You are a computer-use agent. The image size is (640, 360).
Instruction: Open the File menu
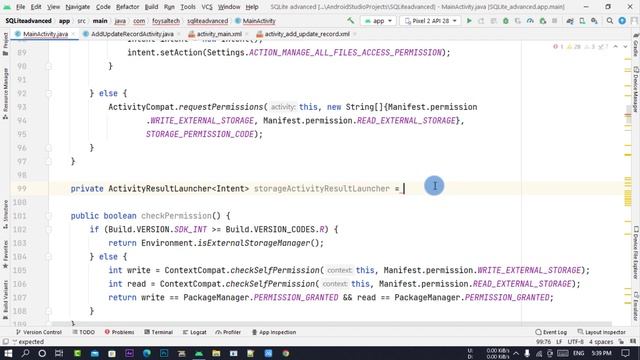[x=20, y=7]
